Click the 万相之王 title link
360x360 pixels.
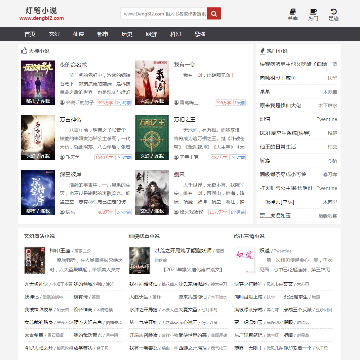(184, 119)
